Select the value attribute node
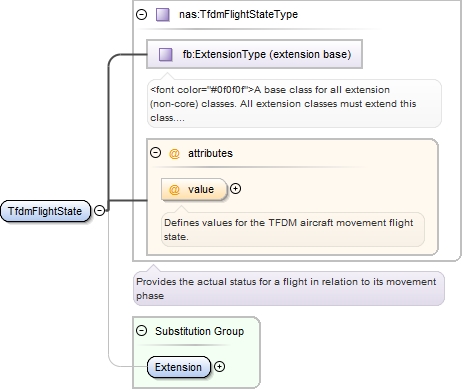463x390 pixels. 194,189
